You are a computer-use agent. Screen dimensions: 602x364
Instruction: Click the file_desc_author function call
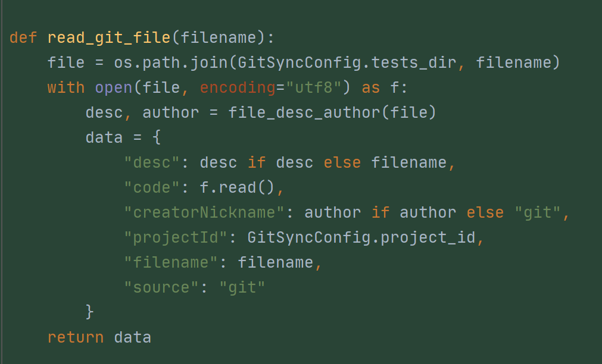304,113
